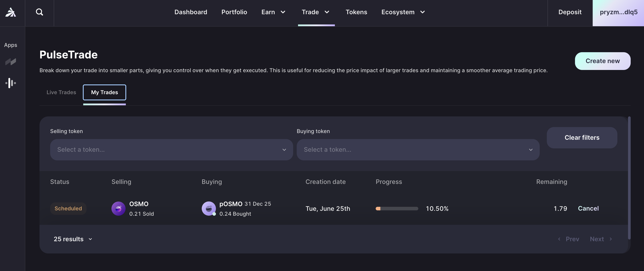Click the Prev pagination link
This screenshot has width=644, height=271.
[572, 239]
